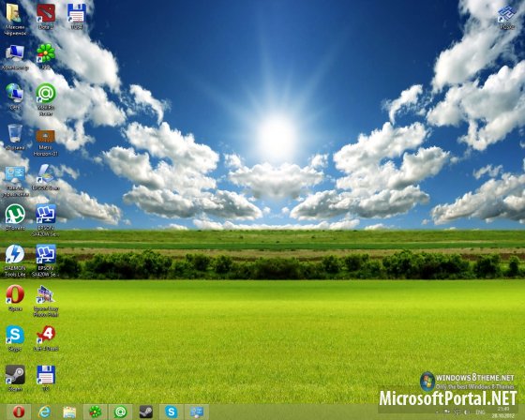Open the Computer desktop icon
This screenshot has width=525, height=420.
(15, 57)
